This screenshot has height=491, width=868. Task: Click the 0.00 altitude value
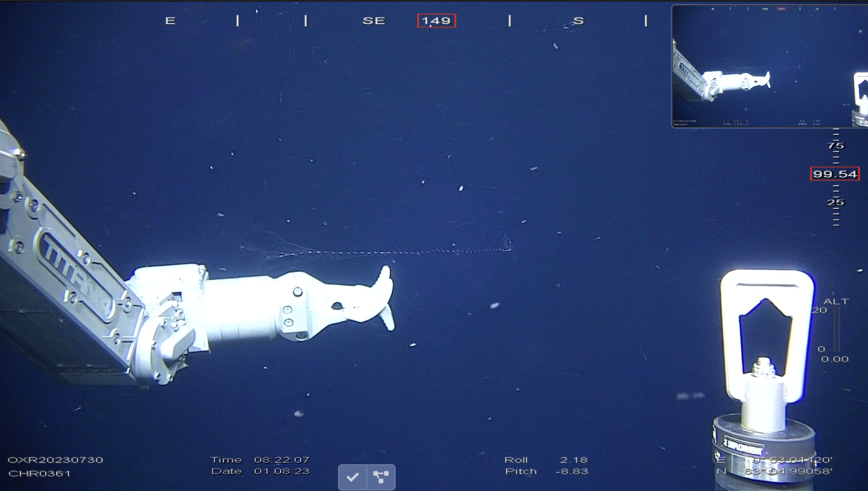point(834,359)
